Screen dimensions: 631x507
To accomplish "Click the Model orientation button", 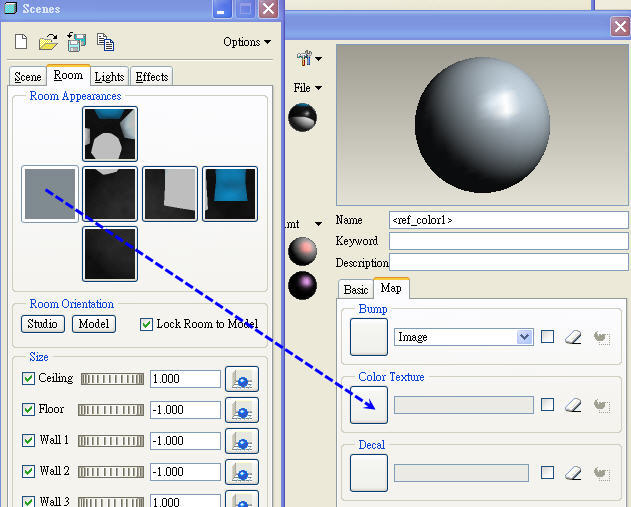I will (94, 324).
